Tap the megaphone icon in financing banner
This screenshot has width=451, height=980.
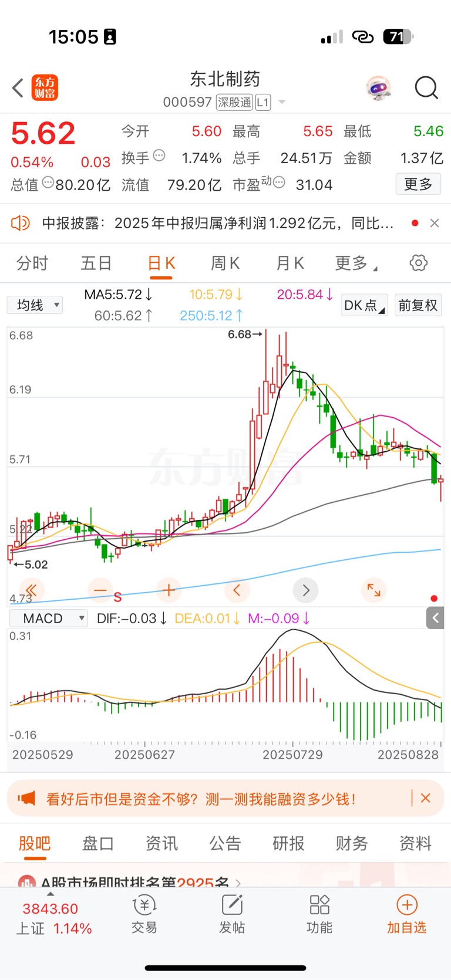click(26, 798)
